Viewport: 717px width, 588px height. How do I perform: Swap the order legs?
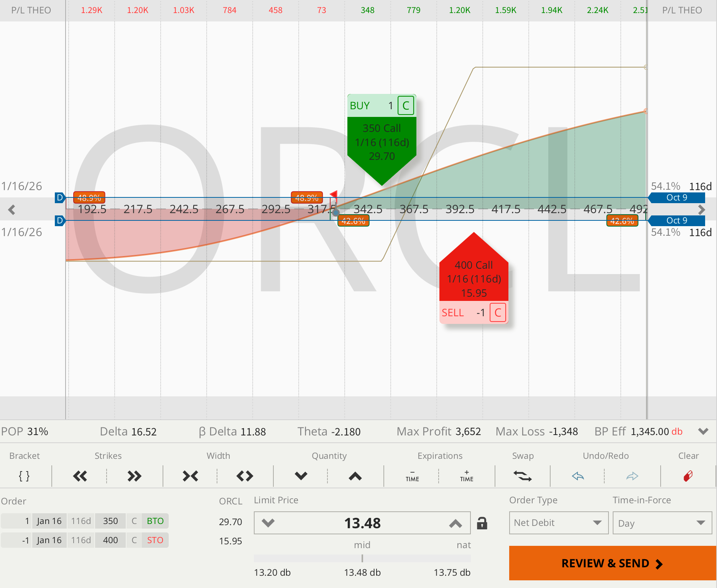click(523, 476)
